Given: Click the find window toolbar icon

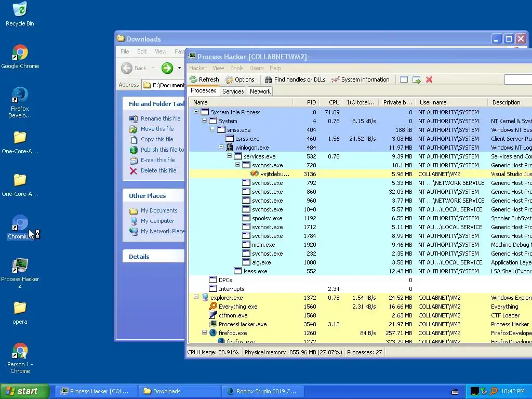Looking at the screenshot, I should [x=404, y=79].
